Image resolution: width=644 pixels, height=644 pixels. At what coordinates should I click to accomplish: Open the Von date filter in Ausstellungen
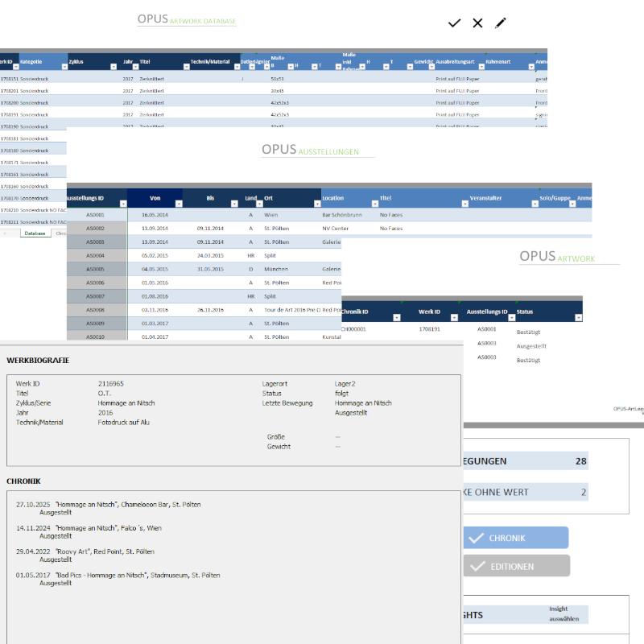coord(179,204)
